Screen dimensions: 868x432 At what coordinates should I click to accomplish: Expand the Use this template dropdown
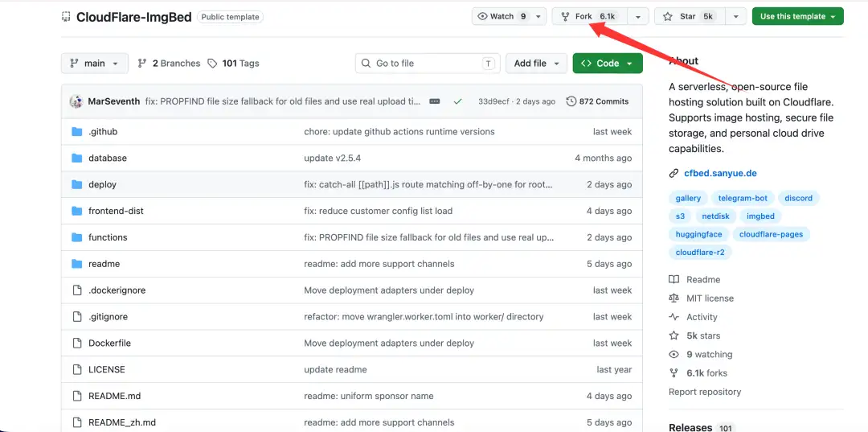pos(798,17)
